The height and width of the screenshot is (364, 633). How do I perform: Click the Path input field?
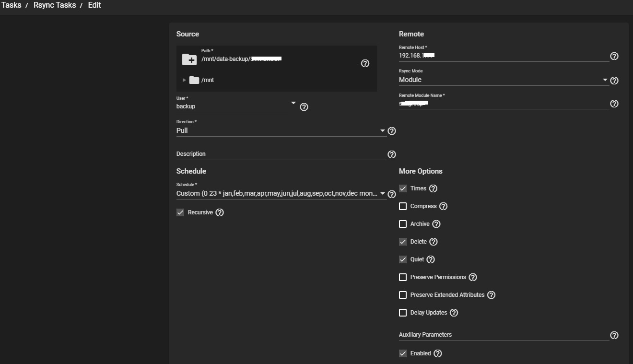pyautogui.click(x=279, y=59)
